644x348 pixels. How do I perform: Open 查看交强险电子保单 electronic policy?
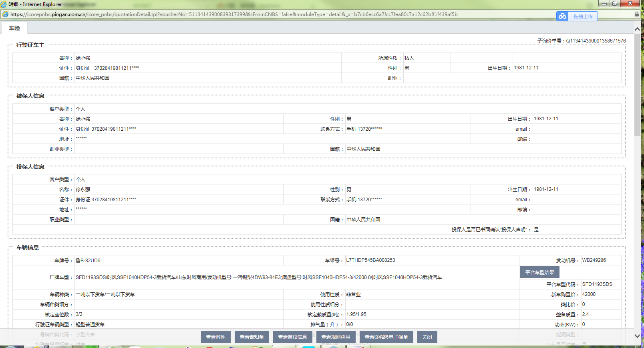[x=386, y=337]
